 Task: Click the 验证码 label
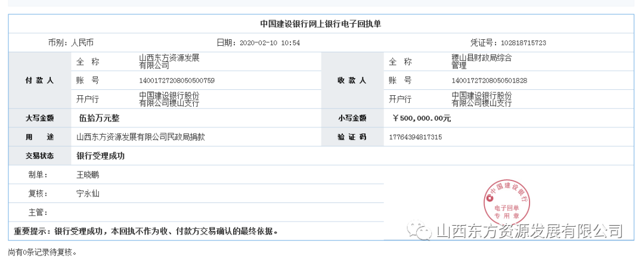(x=352, y=138)
